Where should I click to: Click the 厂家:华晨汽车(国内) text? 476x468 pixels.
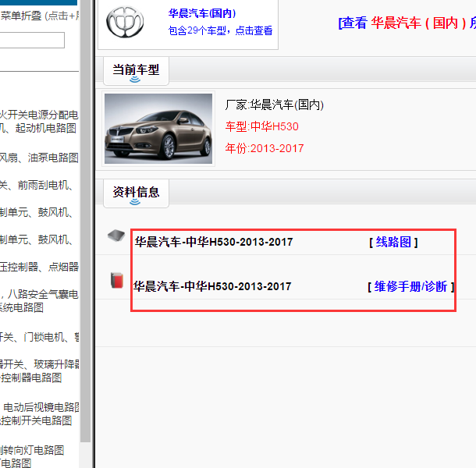coord(275,105)
